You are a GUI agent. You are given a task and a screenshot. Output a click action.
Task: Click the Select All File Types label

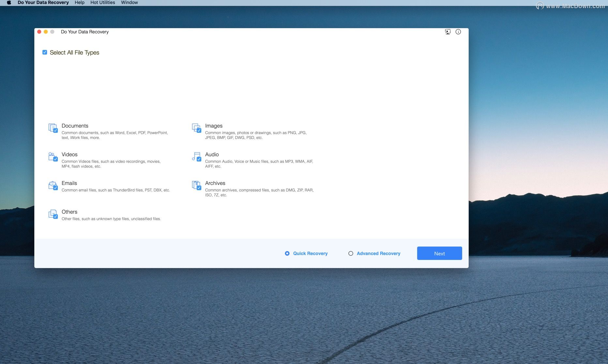click(74, 53)
